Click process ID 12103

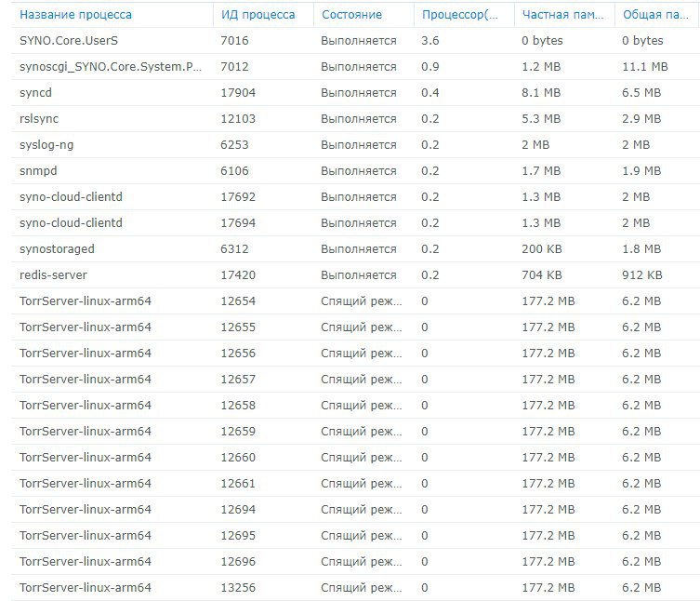coord(238,118)
